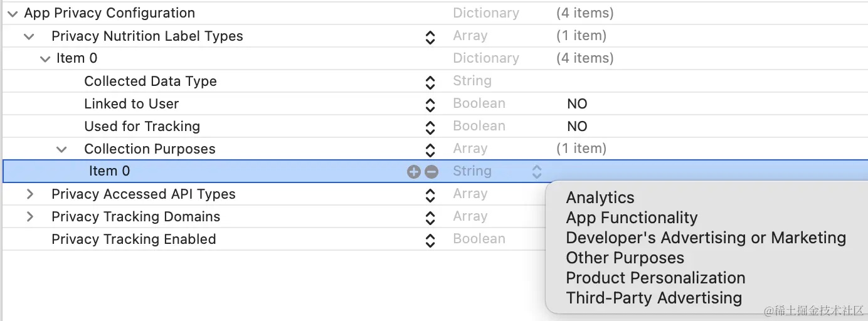Click the NO value for Linked to User

pos(577,104)
